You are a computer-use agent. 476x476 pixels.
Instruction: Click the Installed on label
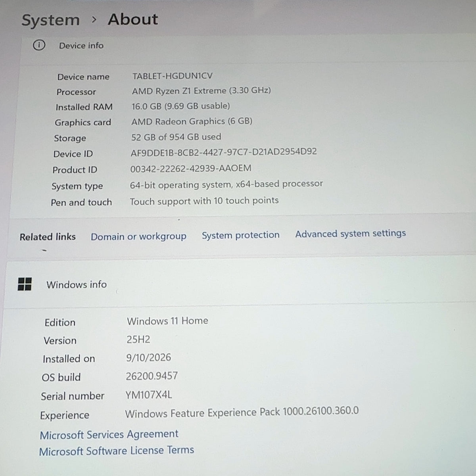[x=69, y=359]
